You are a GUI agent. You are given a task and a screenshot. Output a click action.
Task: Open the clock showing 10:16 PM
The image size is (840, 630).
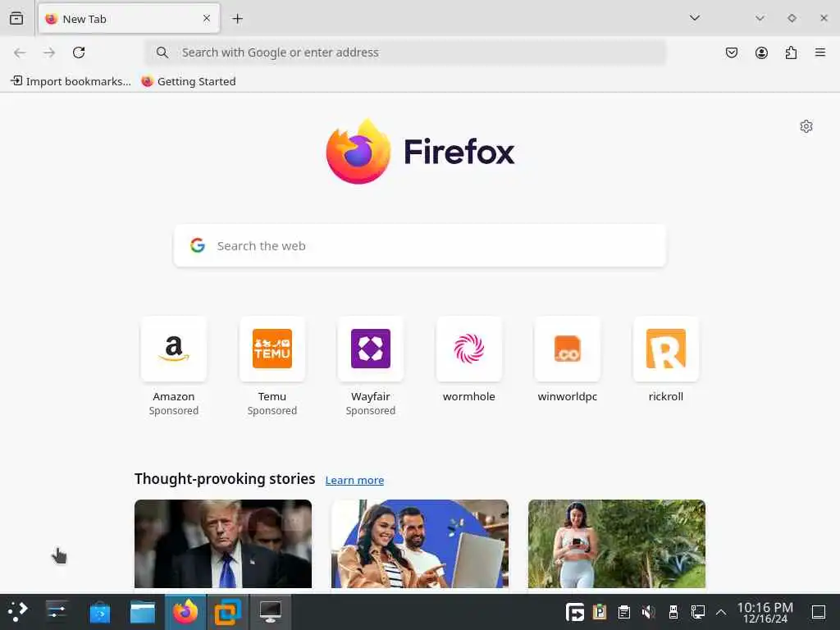click(765, 612)
